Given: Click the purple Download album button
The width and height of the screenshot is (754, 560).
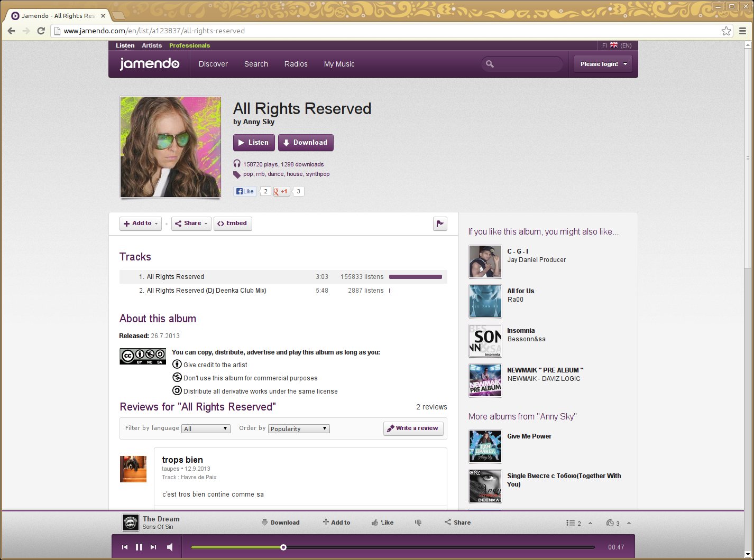Looking at the screenshot, I should point(306,143).
